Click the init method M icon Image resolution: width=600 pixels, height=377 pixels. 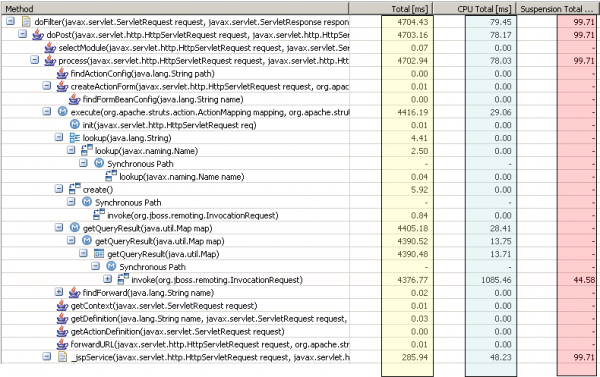75,124
